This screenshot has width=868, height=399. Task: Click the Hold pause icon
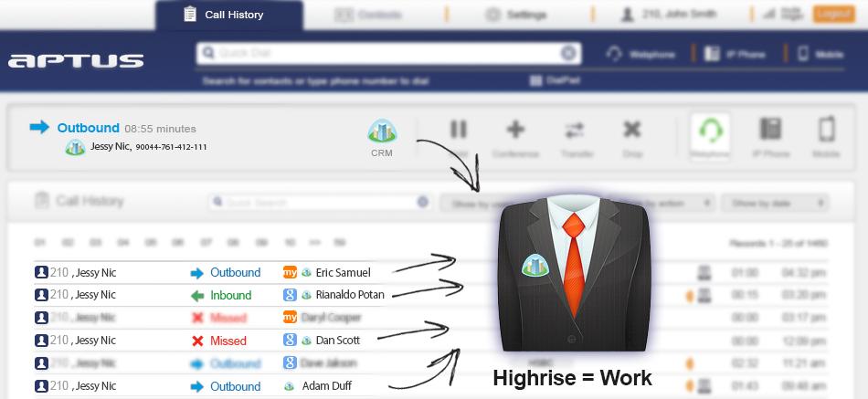(x=459, y=130)
